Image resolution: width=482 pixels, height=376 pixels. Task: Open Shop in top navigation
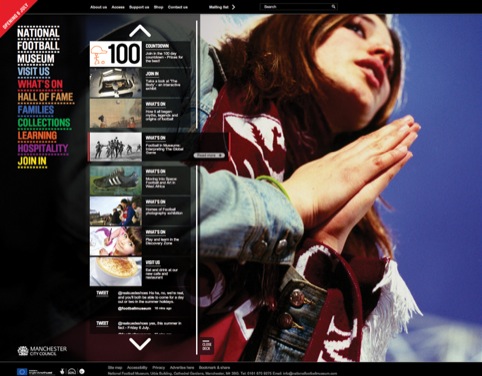click(158, 7)
